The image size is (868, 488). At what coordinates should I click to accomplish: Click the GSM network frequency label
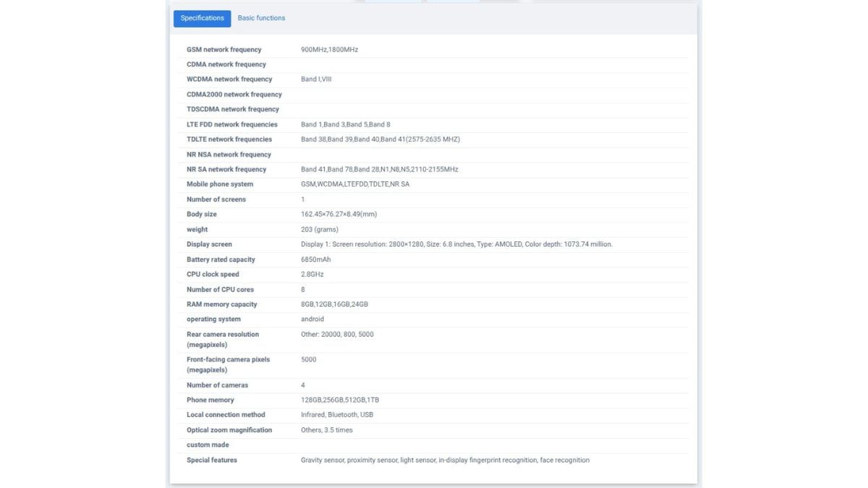(224, 50)
